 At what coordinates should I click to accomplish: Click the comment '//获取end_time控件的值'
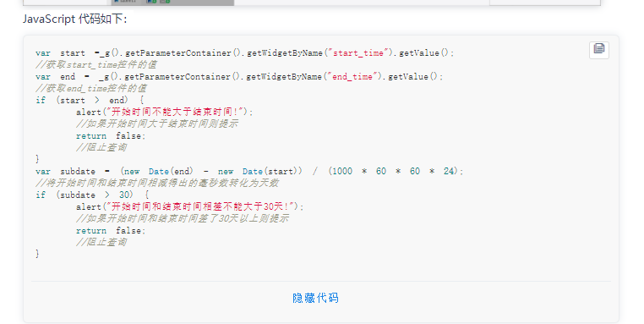[x=91, y=88]
